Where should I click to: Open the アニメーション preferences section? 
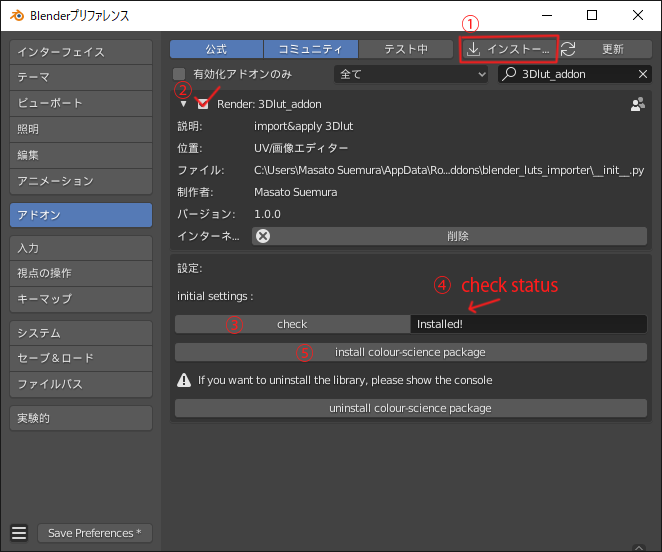81,181
